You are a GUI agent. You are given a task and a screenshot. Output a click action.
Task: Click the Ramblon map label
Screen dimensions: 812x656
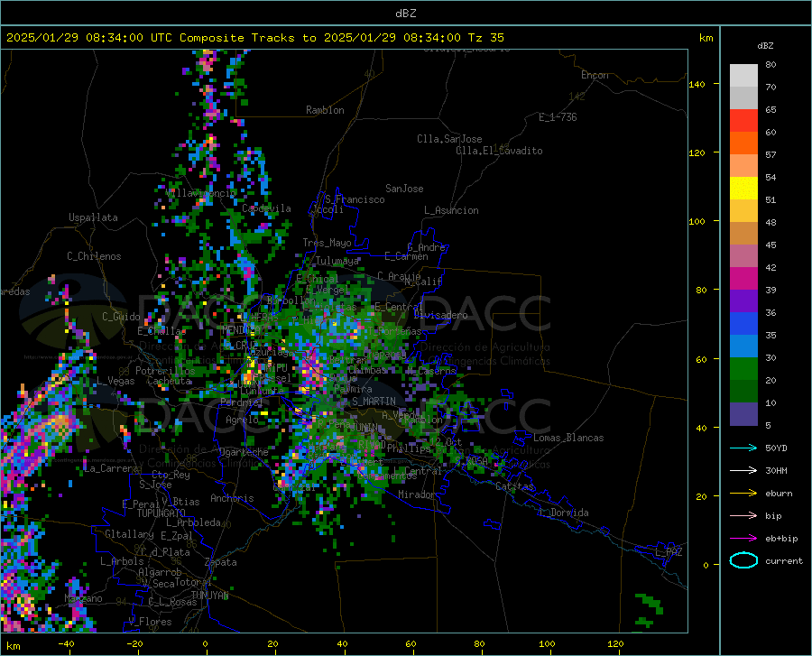click(x=325, y=110)
